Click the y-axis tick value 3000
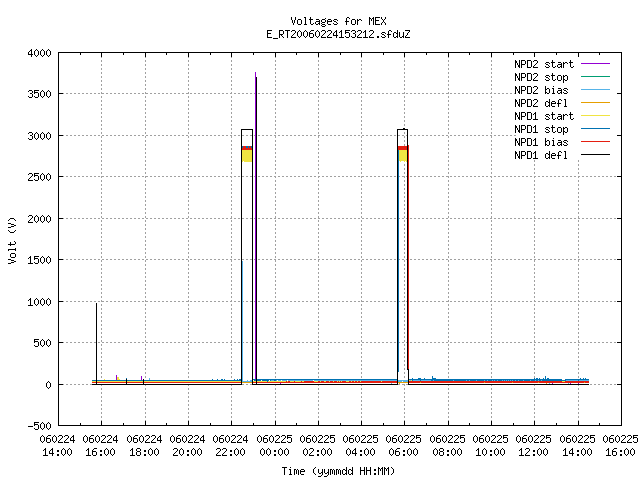Viewport: 640px width, 480px height. pos(39,136)
